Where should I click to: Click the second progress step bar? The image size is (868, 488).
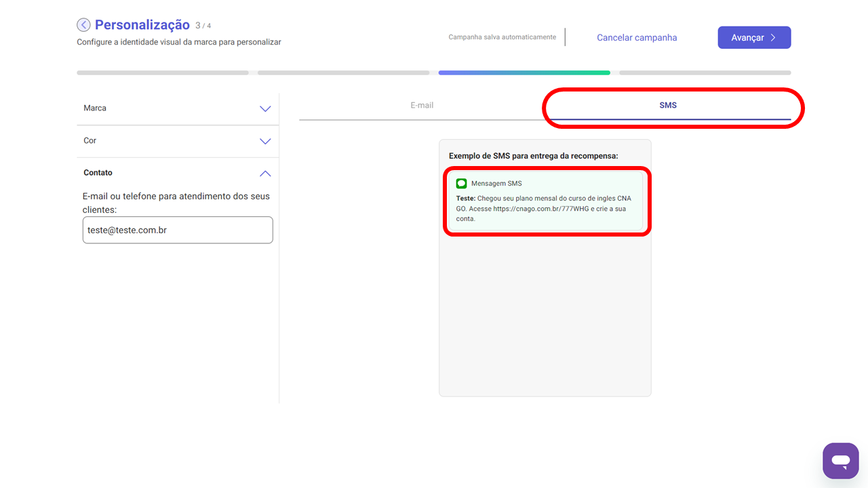(343, 73)
